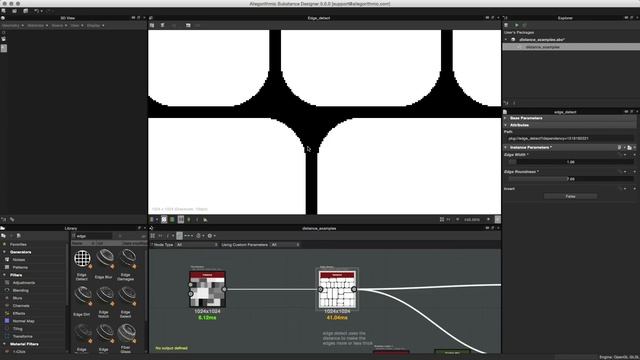
Task: Click histogram icon in 2D view bottom bar
Action: [205, 220]
